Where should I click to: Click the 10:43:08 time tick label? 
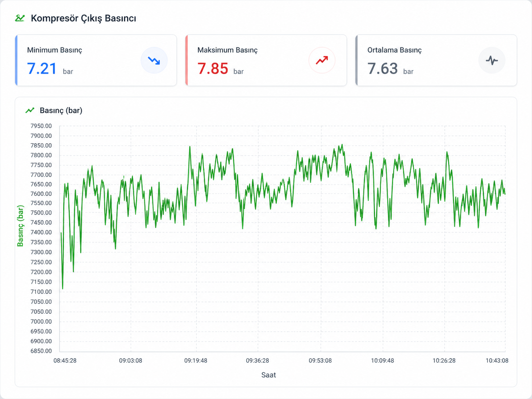point(497,360)
